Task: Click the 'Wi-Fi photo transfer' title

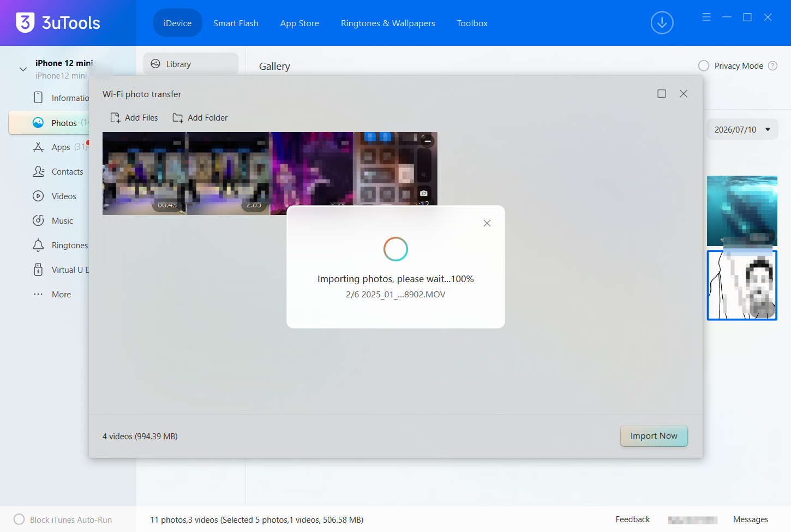Action: pyautogui.click(x=142, y=94)
